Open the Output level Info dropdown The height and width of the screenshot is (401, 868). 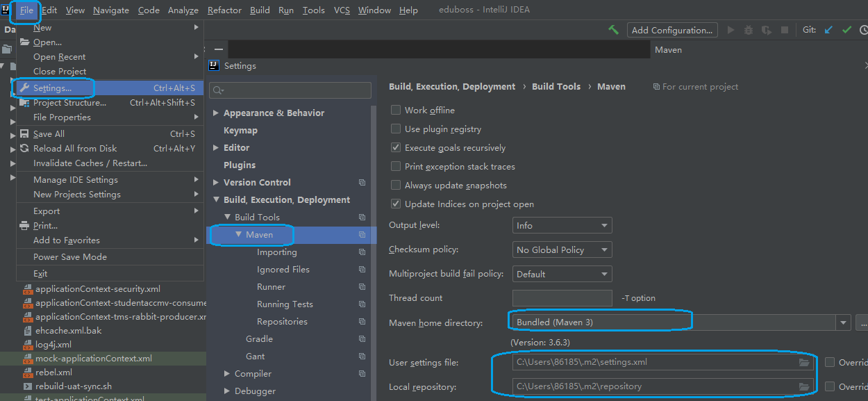(x=562, y=225)
